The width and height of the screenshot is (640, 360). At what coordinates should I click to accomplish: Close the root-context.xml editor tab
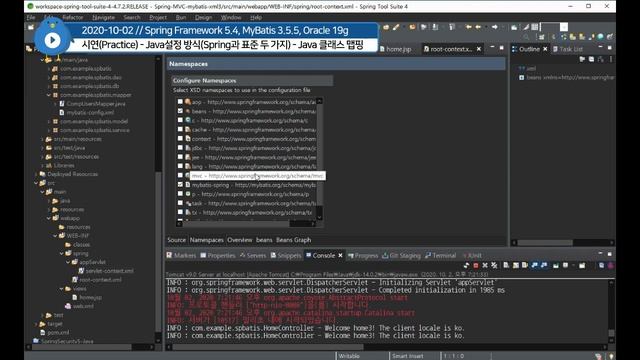[479, 49]
